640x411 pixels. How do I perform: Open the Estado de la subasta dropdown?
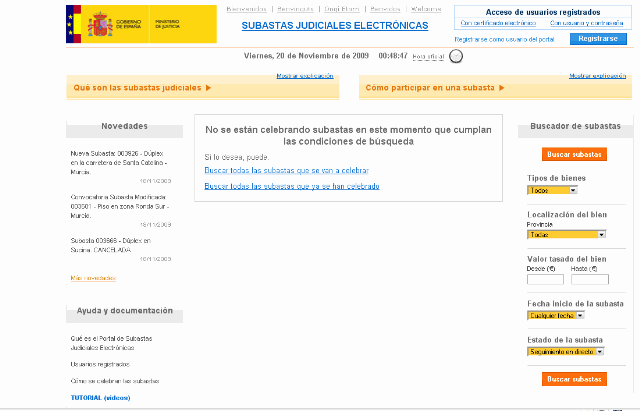click(566, 351)
